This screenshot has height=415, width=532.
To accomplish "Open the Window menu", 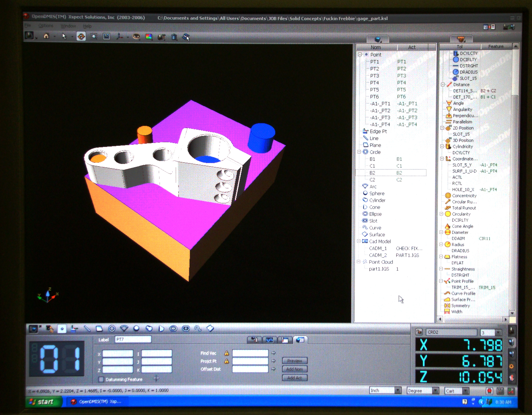I will (68, 26).
